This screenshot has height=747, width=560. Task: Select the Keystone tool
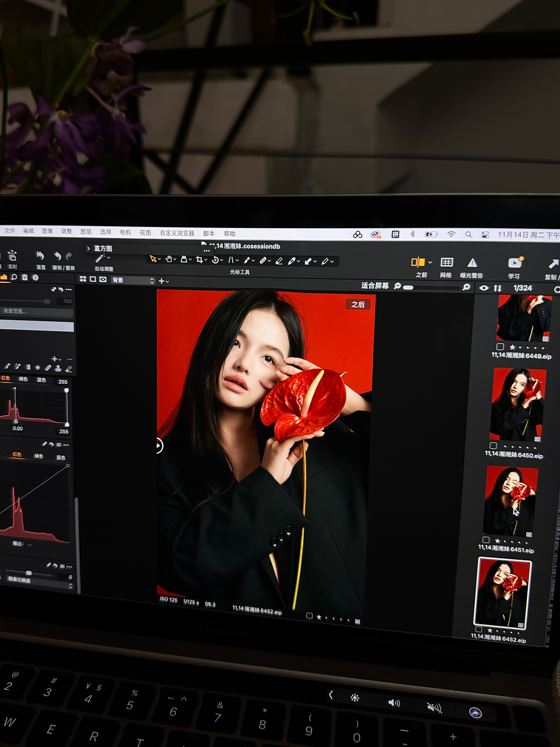tap(231, 260)
